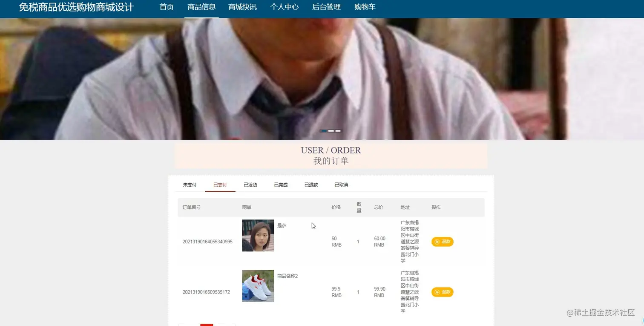Click the 数量 column header
The image size is (644, 326).
359,208
